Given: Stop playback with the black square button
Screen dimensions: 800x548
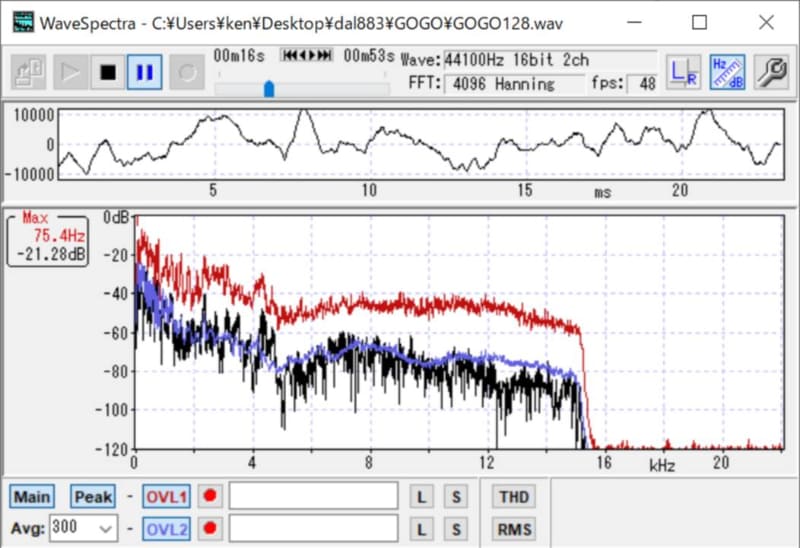Looking at the screenshot, I should (x=108, y=72).
